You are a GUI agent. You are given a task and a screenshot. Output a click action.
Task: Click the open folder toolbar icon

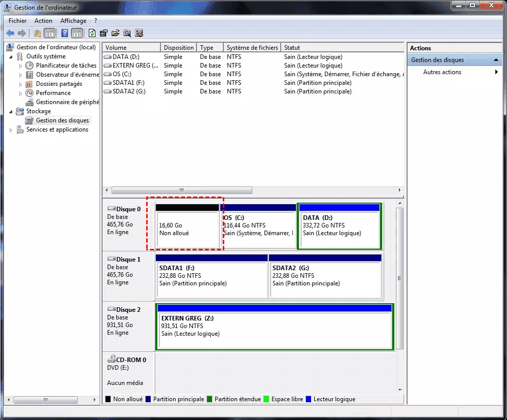coord(115,34)
